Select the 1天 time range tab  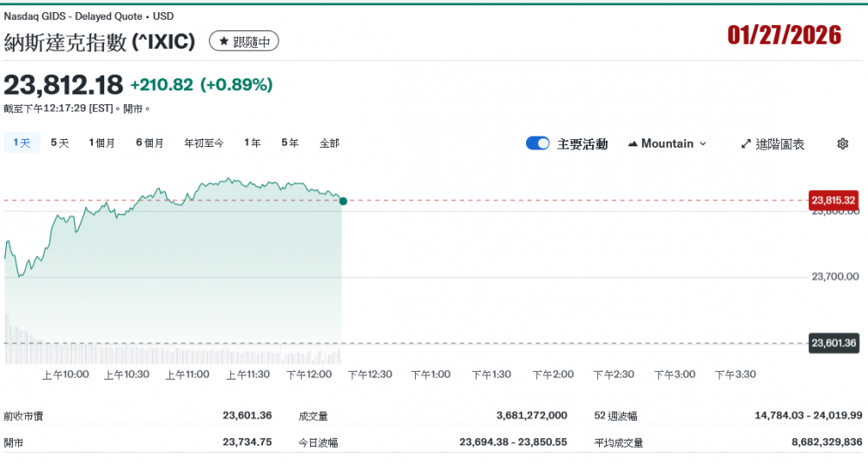tap(22, 143)
